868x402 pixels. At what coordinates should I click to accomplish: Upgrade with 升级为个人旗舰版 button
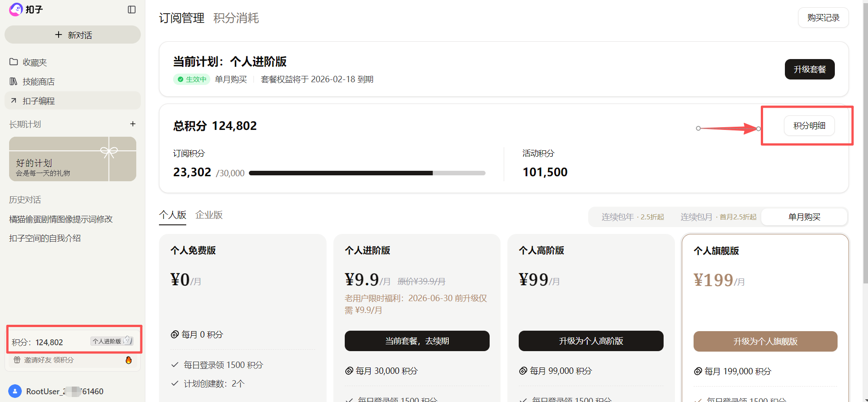(x=765, y=341)
